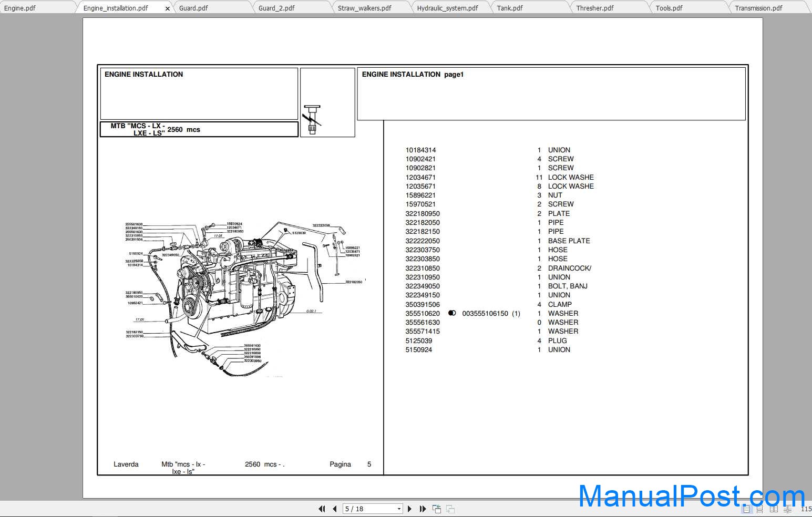Open the Hydraulic_system.pdf tab
The width and height of the screenshot is (812, 517).
448,8
